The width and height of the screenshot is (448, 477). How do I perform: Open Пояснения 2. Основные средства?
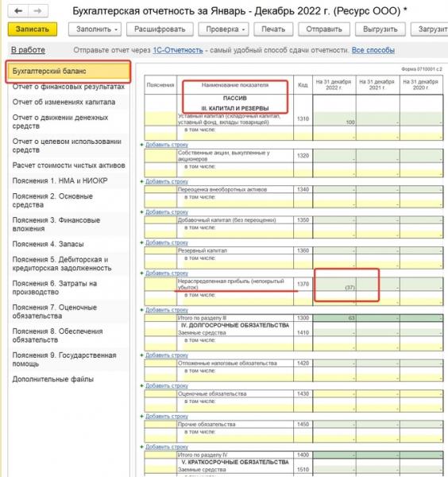tap(52, 200)
